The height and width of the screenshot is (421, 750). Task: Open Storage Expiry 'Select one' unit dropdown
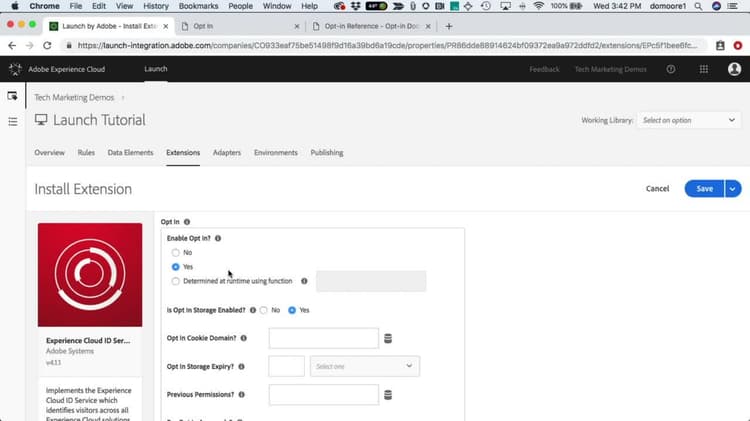pos(364,366)
